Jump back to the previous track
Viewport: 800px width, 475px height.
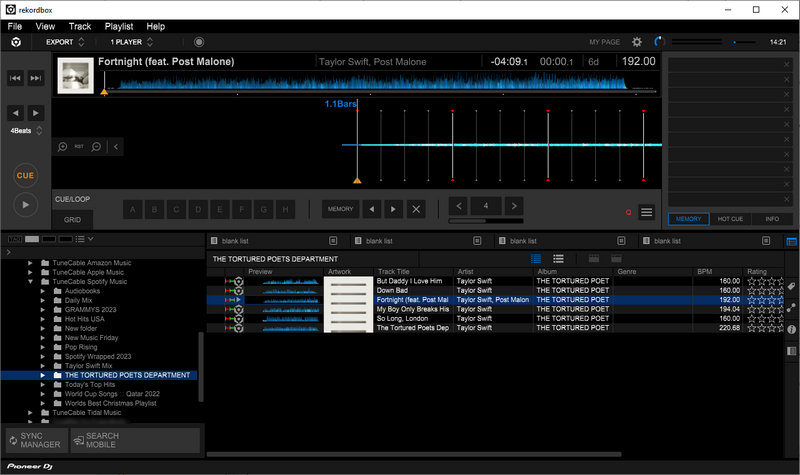pyautogui.click(x=17, y=78)
